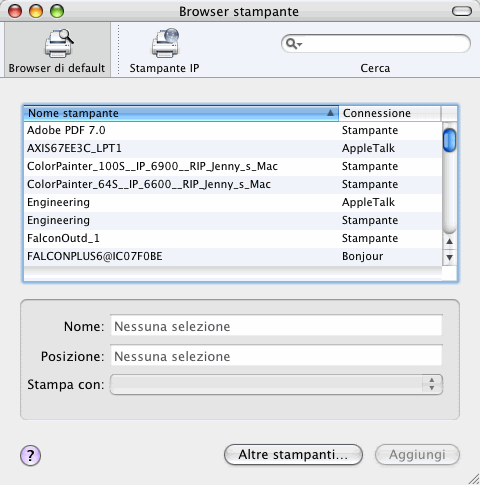Sort the list by the Connessione column header
480x485 pixels.
point(389,113)
